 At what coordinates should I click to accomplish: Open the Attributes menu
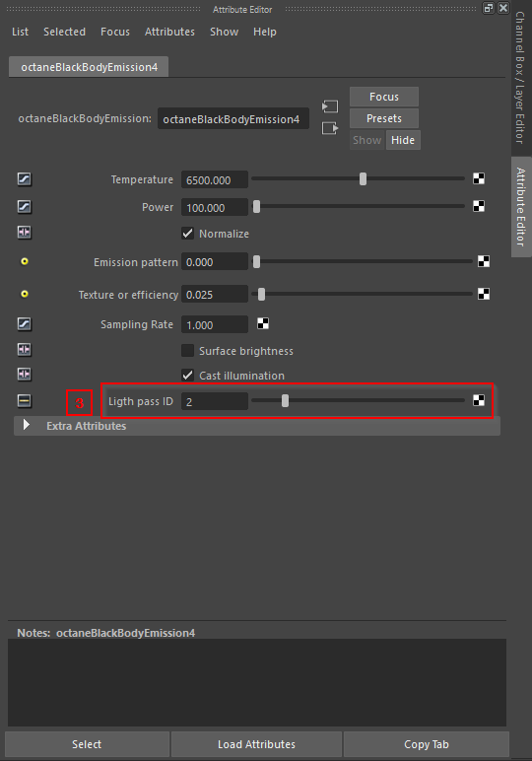click(169, 32)
